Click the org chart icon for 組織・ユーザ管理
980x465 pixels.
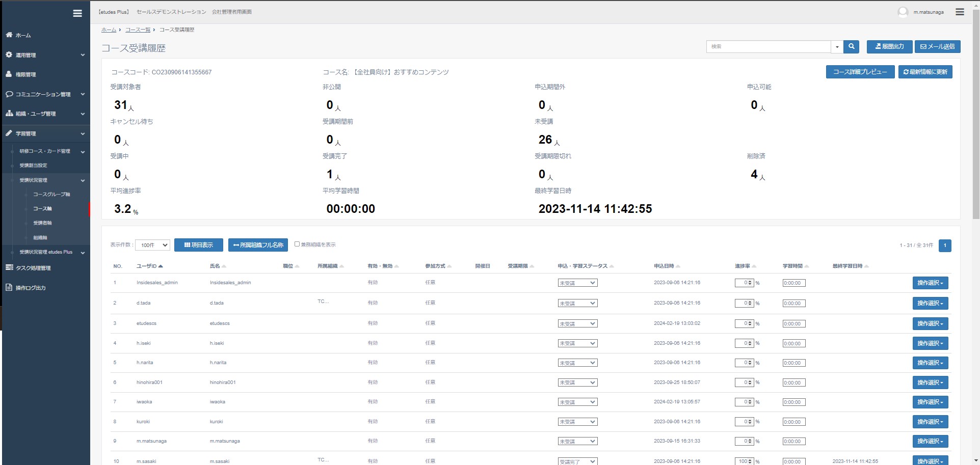(x=9, y=113)
